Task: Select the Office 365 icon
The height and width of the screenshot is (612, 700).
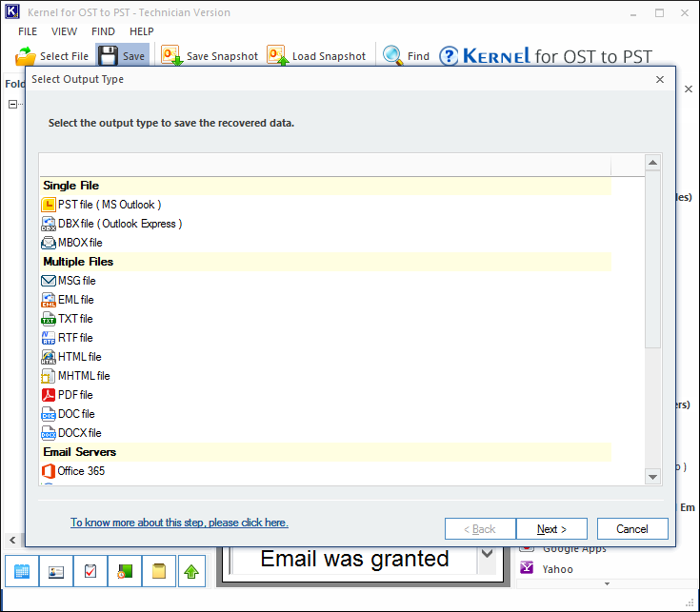Action: pyautogui.click(x=49, y=471)
